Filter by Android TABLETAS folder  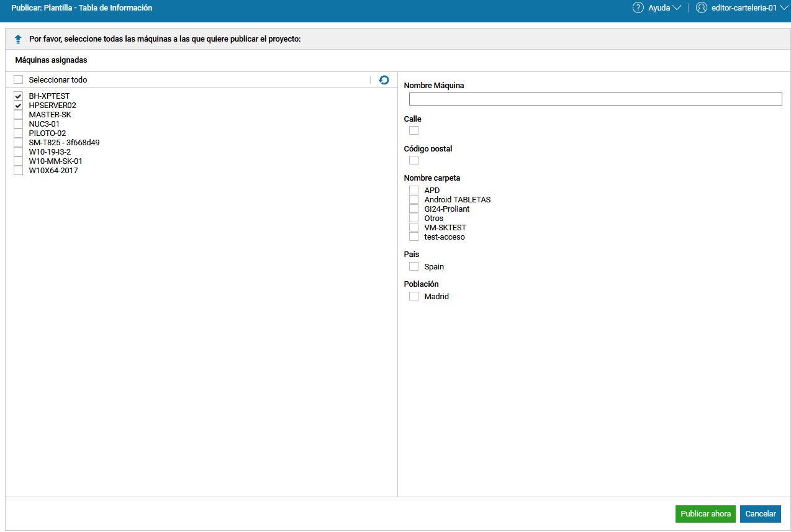click(x=414, y=200)
